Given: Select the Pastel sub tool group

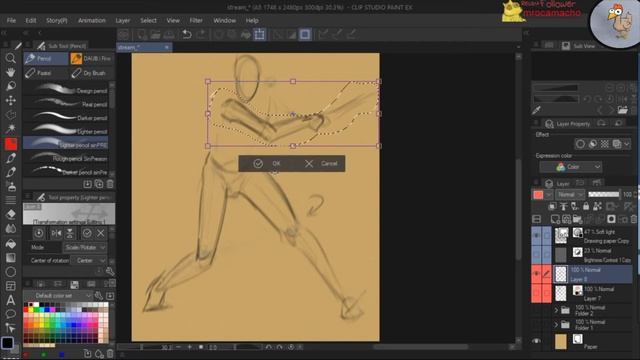Looking at the screenshot, I should 46,73.
